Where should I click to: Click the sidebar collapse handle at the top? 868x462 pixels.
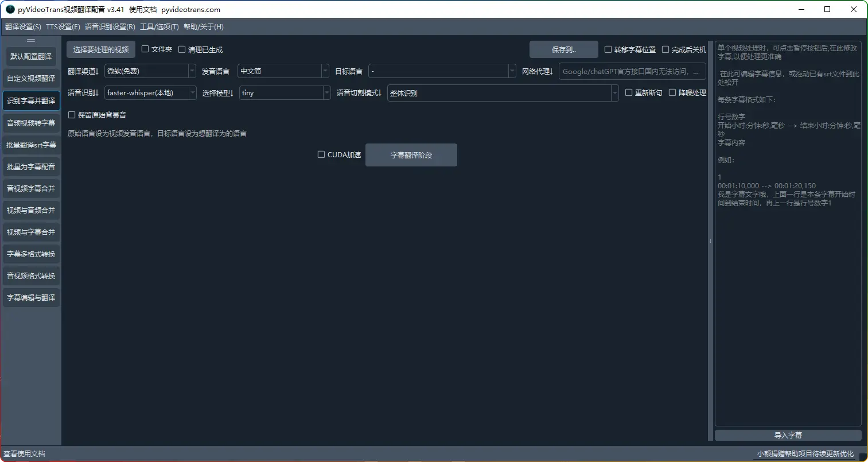coord(30,40)
